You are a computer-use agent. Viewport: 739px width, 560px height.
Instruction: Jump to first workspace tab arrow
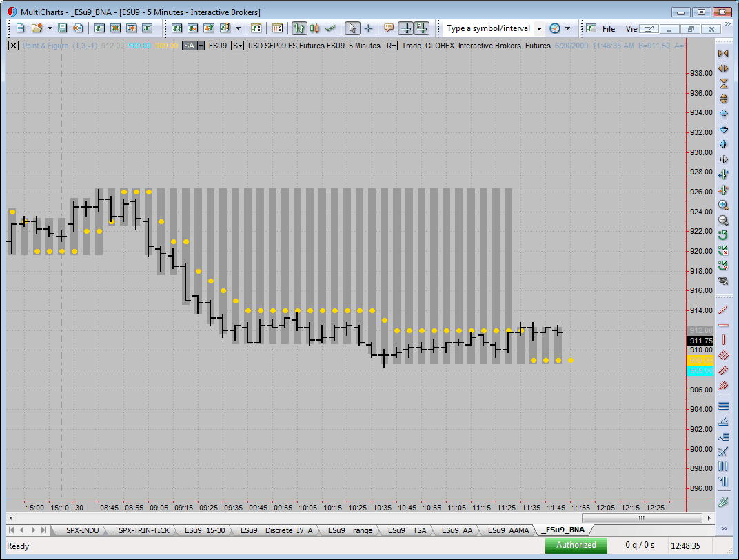pyautogui.click(x=11, y=530)
